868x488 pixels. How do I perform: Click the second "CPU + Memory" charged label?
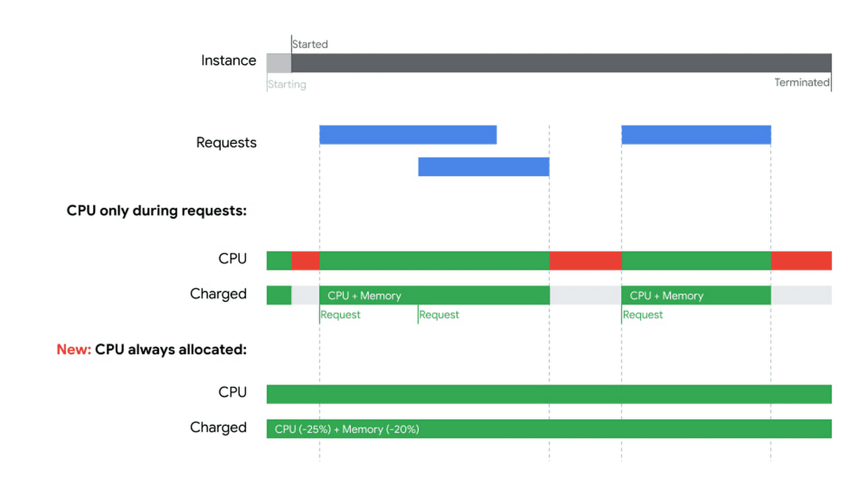[x=666, y=296]
